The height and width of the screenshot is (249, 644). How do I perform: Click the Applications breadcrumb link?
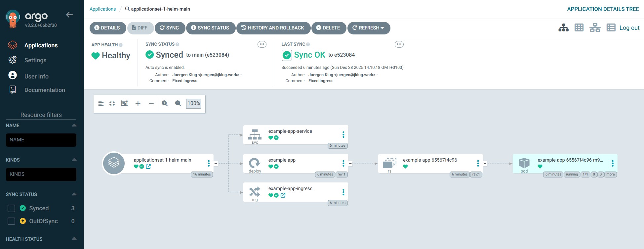[x=102, y=9]
